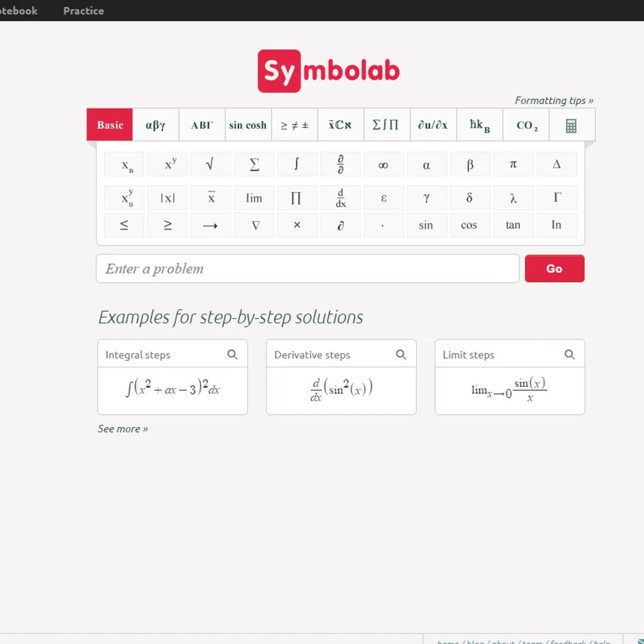This screenshot has width=644, height=644.
Task: Insert the absolute value |x| symbol
Action: coord(167,197)
